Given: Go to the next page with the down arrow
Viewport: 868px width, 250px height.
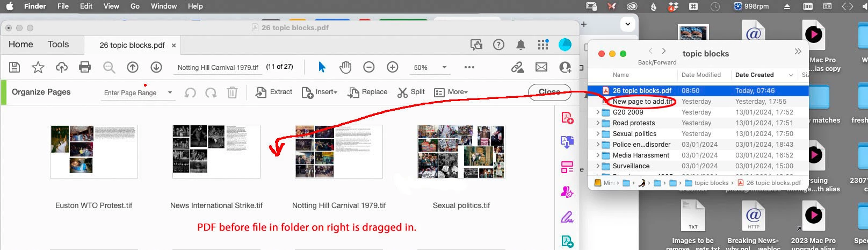Looking at the screenshot, I should 156,67.
